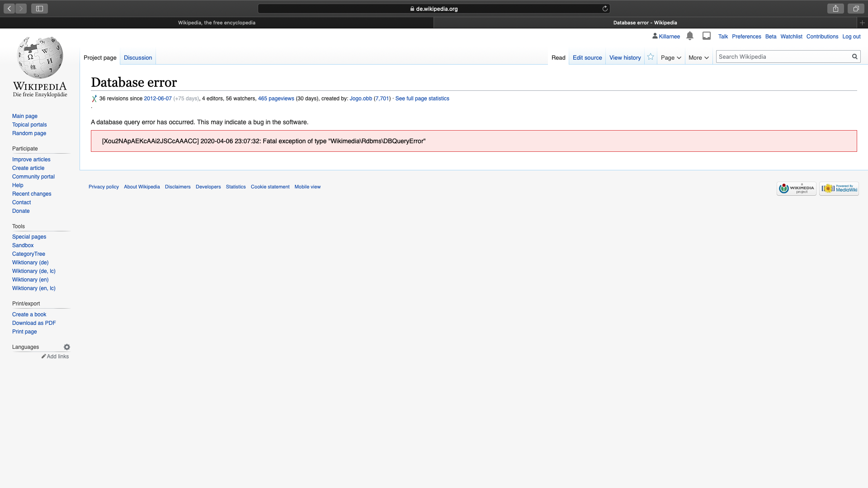Open Random page link
This screenshot has height=488, width=868.
pyautogui.click(x=29, y=133)
